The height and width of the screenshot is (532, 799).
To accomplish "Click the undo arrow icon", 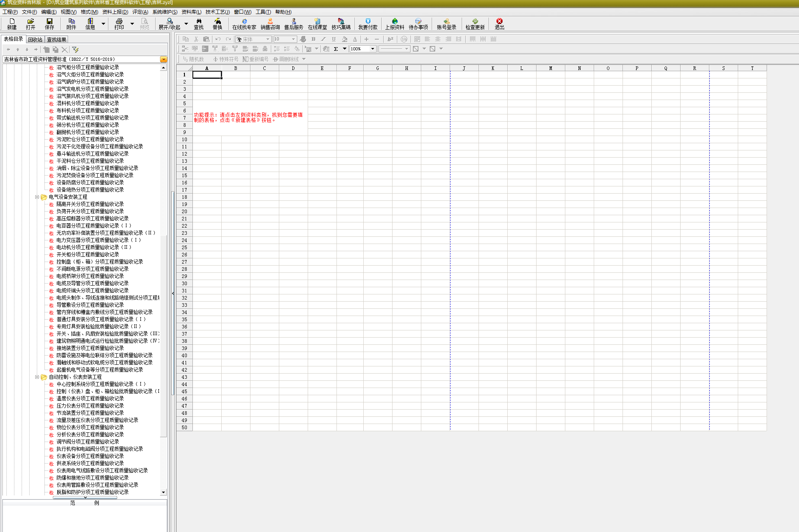I will click(218, 39).
